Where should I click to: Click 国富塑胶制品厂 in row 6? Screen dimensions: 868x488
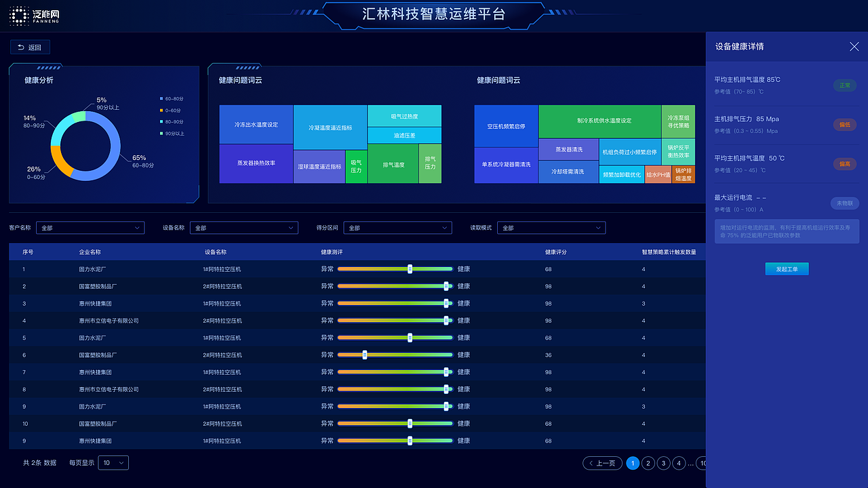98,355
